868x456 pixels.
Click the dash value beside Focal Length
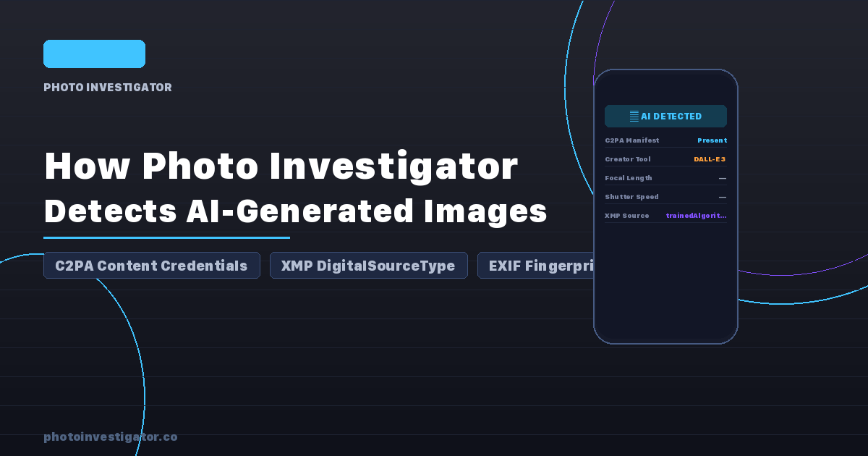coord(723,178)
